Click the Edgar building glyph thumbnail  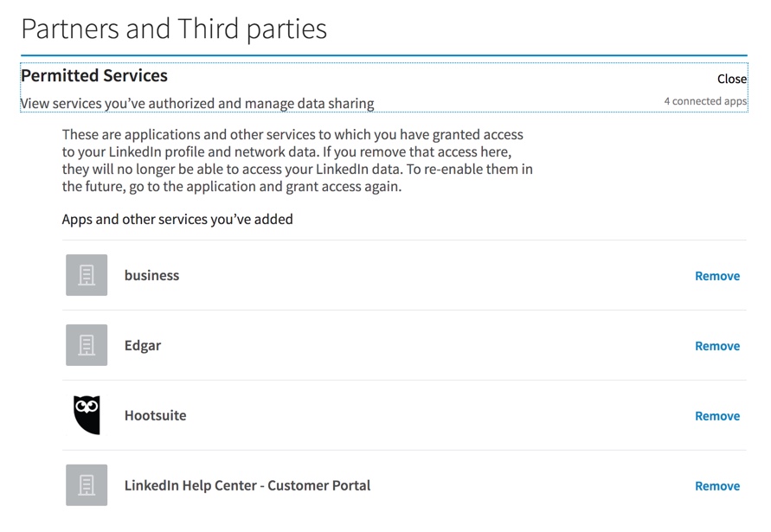coord(86,344)
